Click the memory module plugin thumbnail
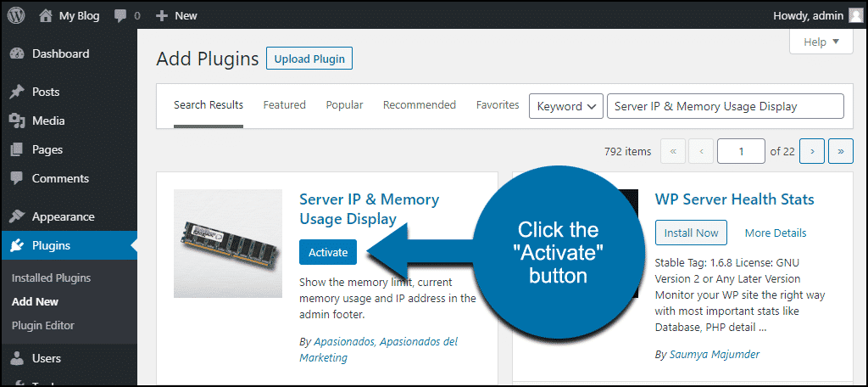 click(x=227, y=244)
